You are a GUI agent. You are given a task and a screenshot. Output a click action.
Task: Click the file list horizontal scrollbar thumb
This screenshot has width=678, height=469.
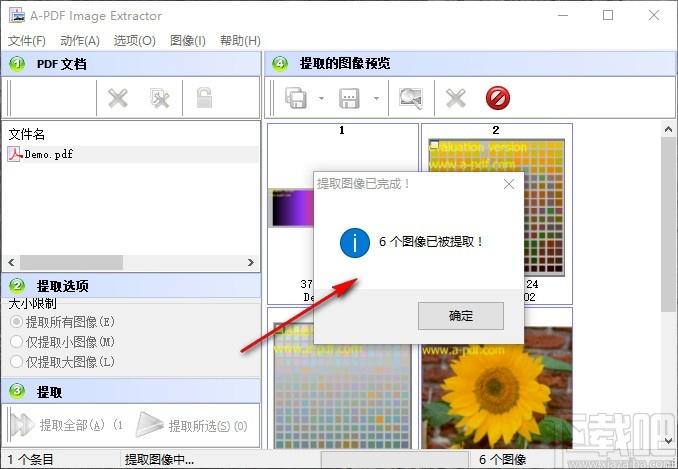[x=71, y=262]
